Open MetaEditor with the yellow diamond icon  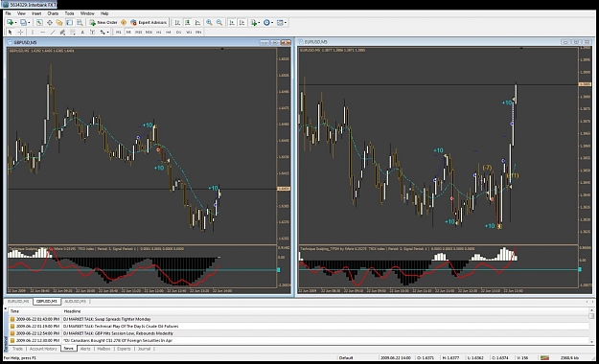pos(124,23)
